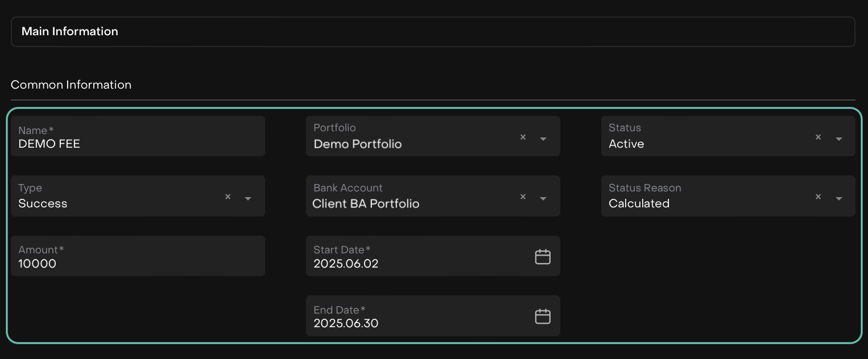Remove the Bank Account value via x icon
Screen dimensions: 868x359
[523, 197]
